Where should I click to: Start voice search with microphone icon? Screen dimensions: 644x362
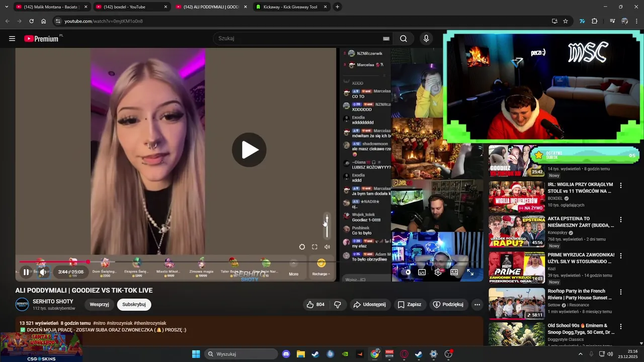[x=426, y=39]
